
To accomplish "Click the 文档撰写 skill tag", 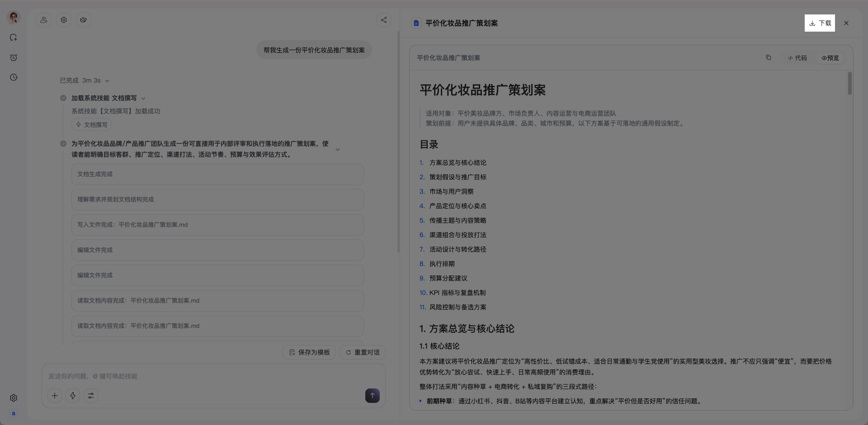I will coord(91,125).
